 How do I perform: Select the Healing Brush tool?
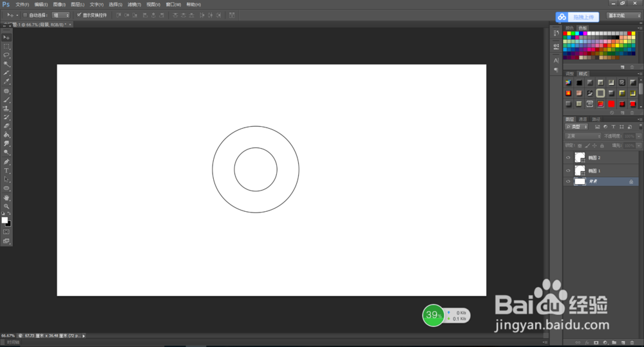[x=6, y=91]
